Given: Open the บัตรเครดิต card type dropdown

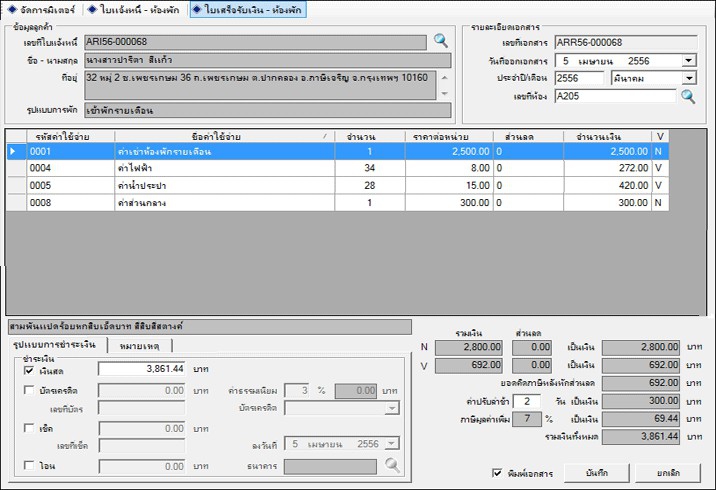Looking at the screenshot, I should [392, 408].
